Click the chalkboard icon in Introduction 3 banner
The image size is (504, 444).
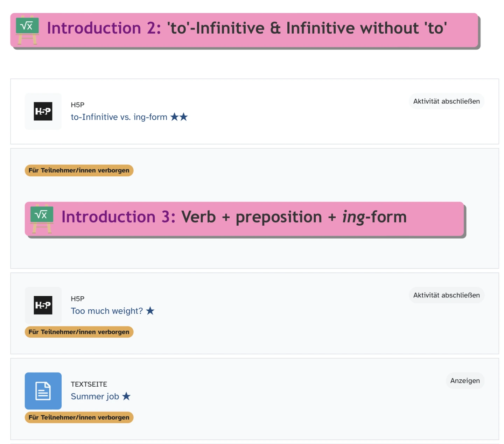pos(42,218)
